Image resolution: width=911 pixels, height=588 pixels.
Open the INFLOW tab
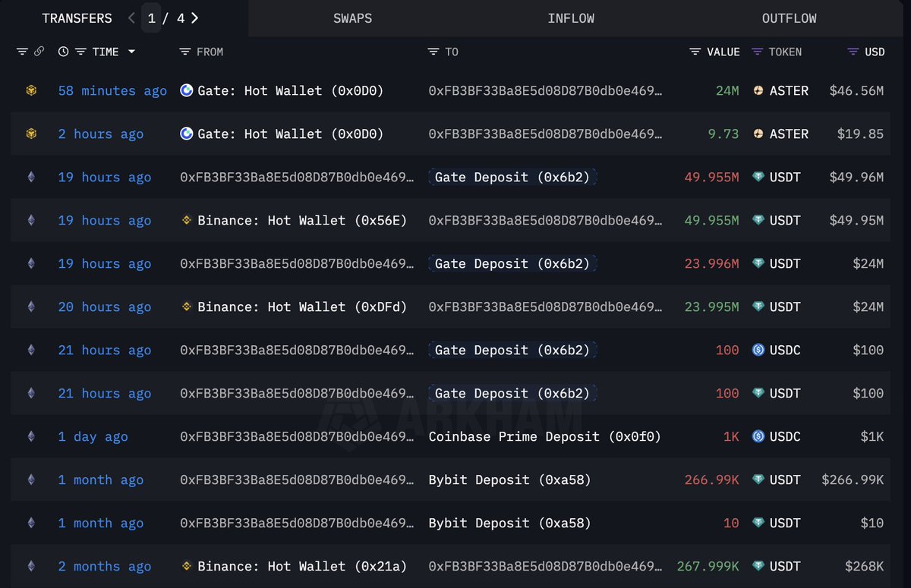571,18
